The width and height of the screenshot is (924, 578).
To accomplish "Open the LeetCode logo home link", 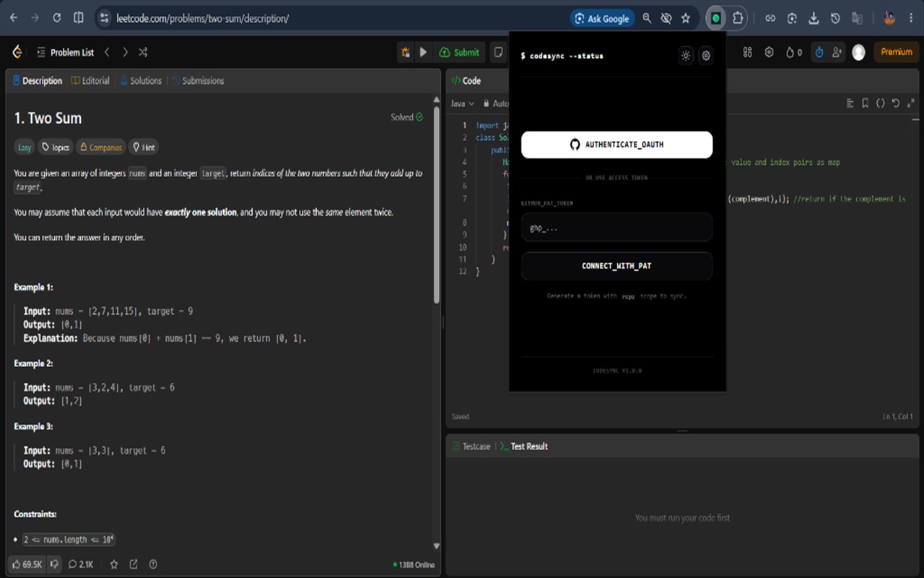I will [x=17, y=52].
